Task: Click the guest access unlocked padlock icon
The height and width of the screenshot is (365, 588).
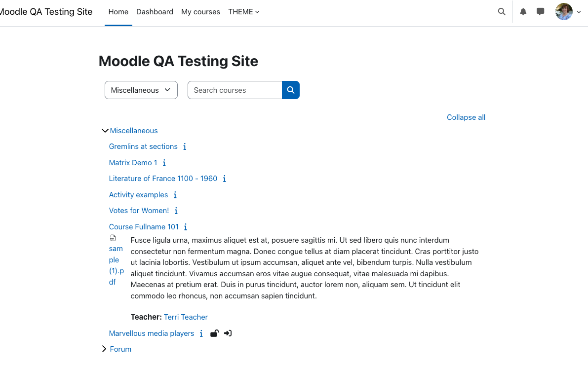Action: pos(214,333)
